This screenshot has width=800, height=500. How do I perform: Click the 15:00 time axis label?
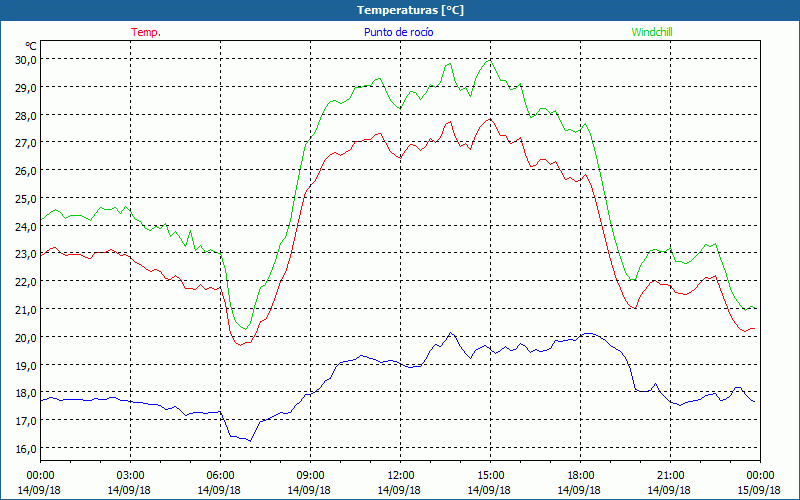click(x=490, y=476)
